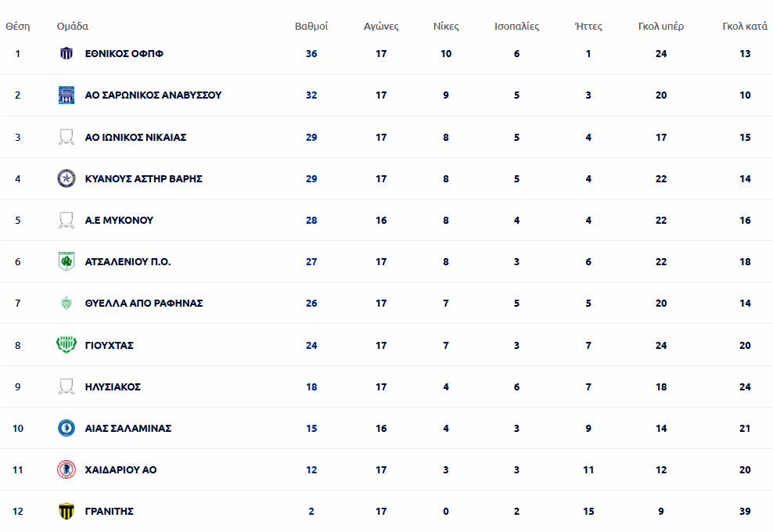
Task: Click the ΧΑΙΔΑΡΙΟΥ ΑΟ red circle logo
Action: coord(67,469)
